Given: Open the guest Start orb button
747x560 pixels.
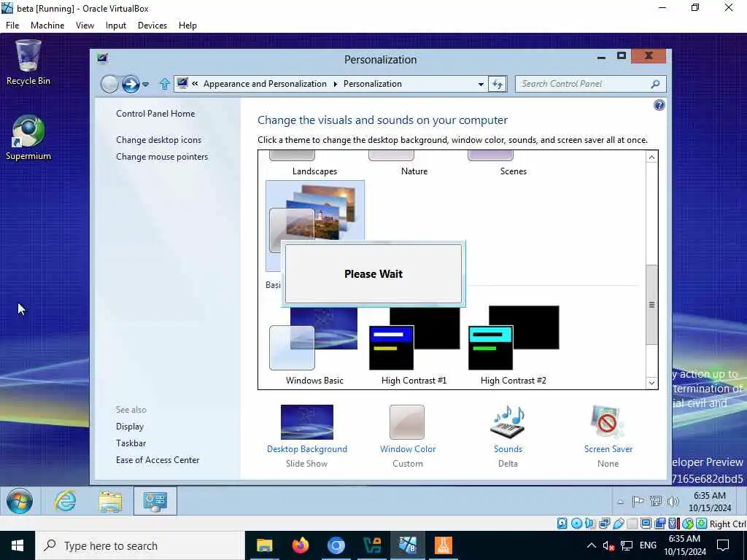Looking at the screenshot, I should point(20,501).
